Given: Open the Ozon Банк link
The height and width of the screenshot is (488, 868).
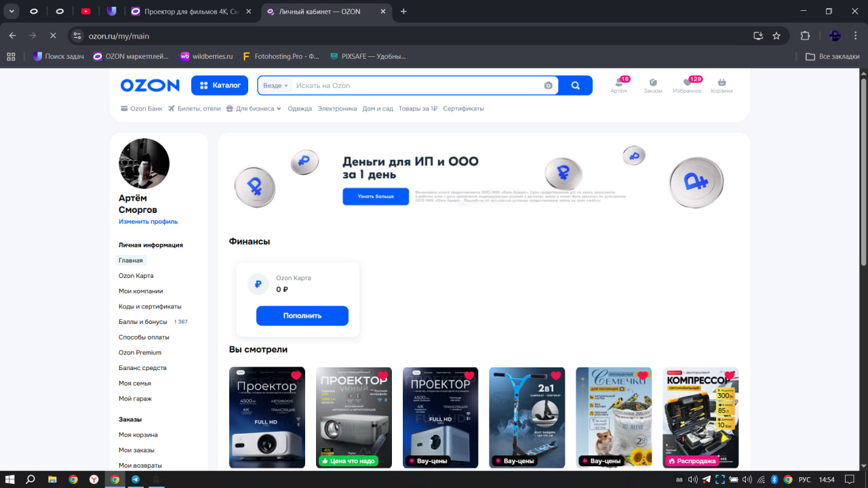Looking at the screenshot, I should 142,108.
